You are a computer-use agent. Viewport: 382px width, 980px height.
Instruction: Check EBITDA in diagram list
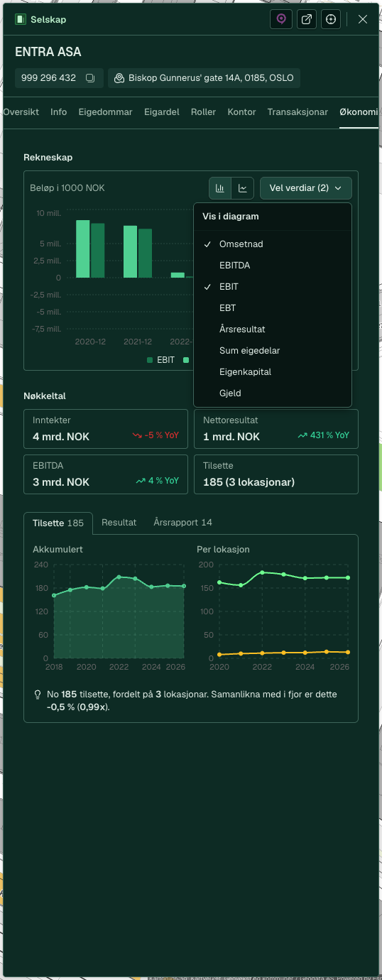(x=273, y=266)
